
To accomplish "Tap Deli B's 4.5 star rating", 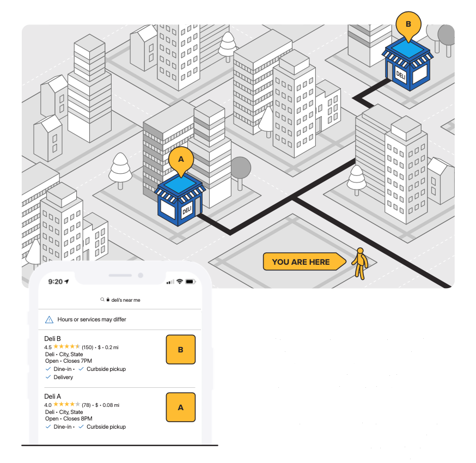I will point(67,346).
